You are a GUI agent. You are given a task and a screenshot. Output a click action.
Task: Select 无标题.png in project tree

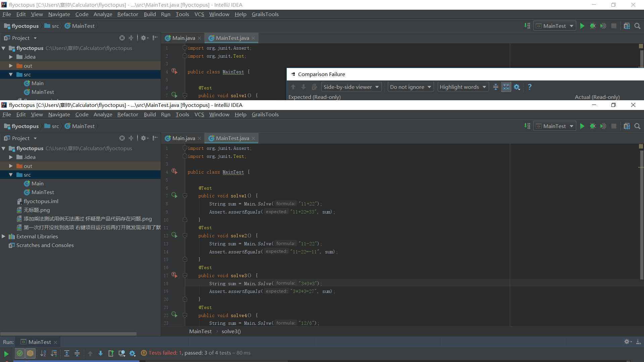[37, 210]
